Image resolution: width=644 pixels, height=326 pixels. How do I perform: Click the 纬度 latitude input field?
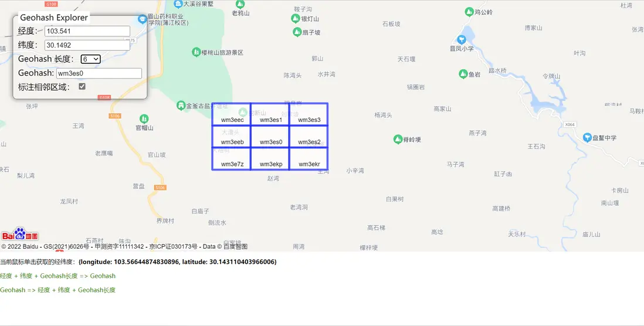coord(87,45)
